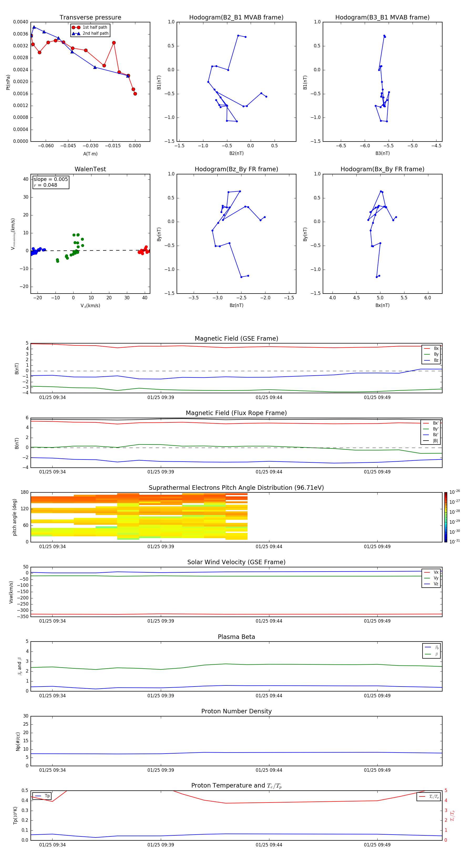Click the 'V_A(km/s)' axis label
The image size is (473, 868).
point(90,306)
